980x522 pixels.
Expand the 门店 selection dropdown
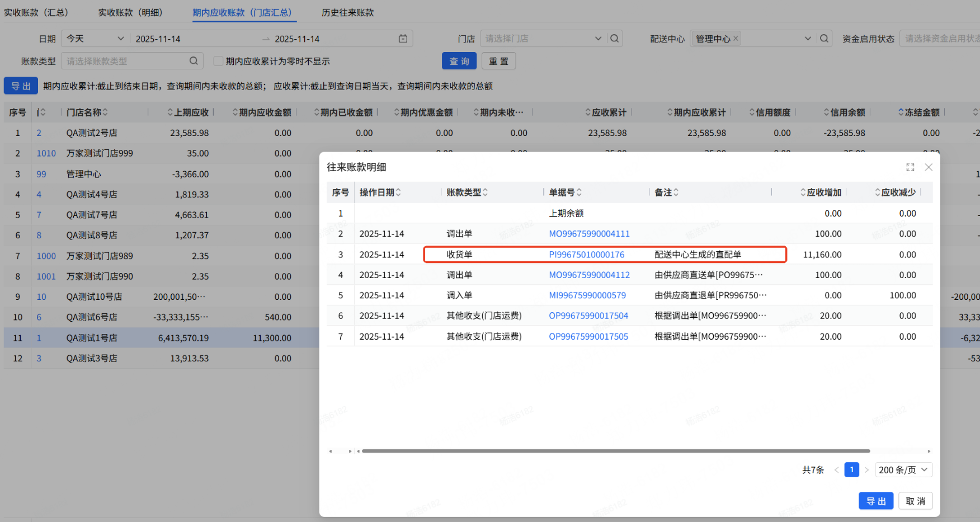(x=598, y=39)
